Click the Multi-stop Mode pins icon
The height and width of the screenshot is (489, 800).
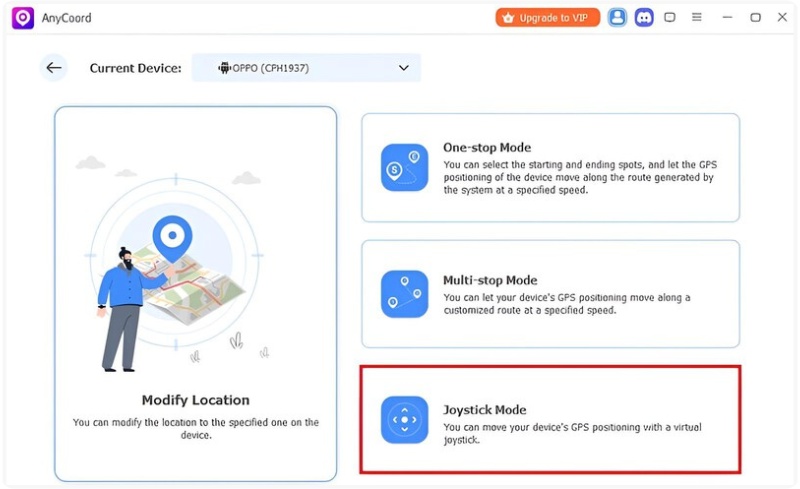point(404,294)
